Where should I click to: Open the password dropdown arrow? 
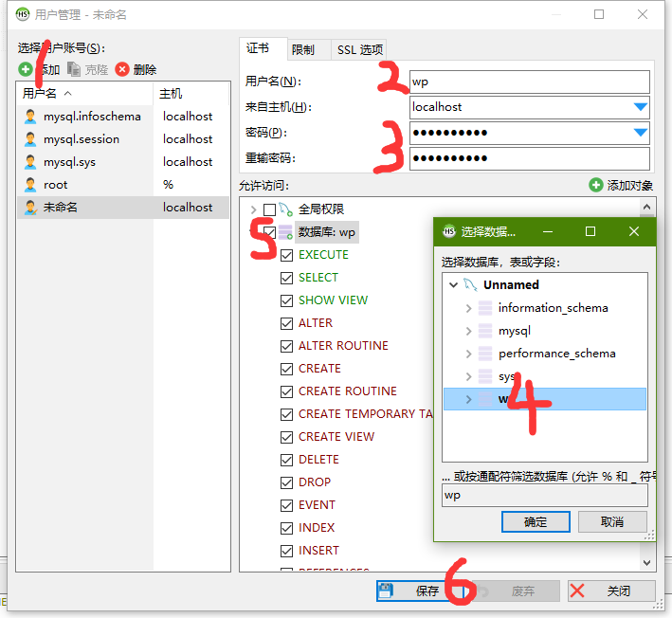click(641, 133)
